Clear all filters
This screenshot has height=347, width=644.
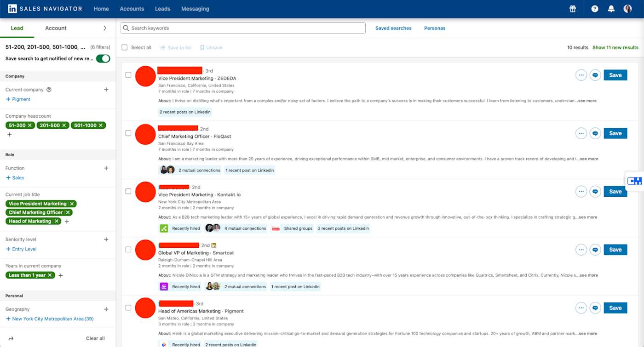(x=95, y=338)
